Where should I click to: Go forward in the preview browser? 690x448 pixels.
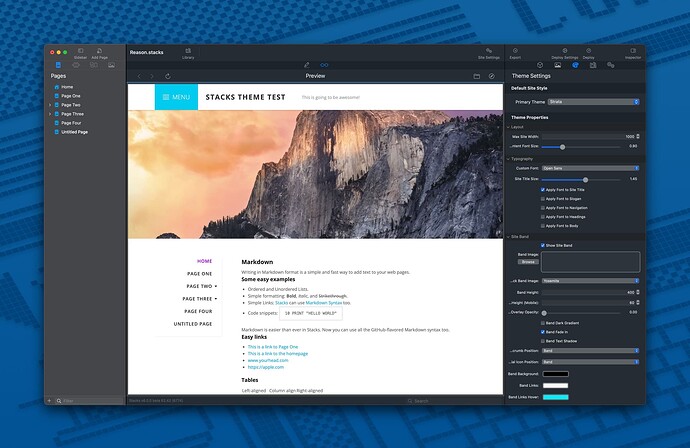152,76
